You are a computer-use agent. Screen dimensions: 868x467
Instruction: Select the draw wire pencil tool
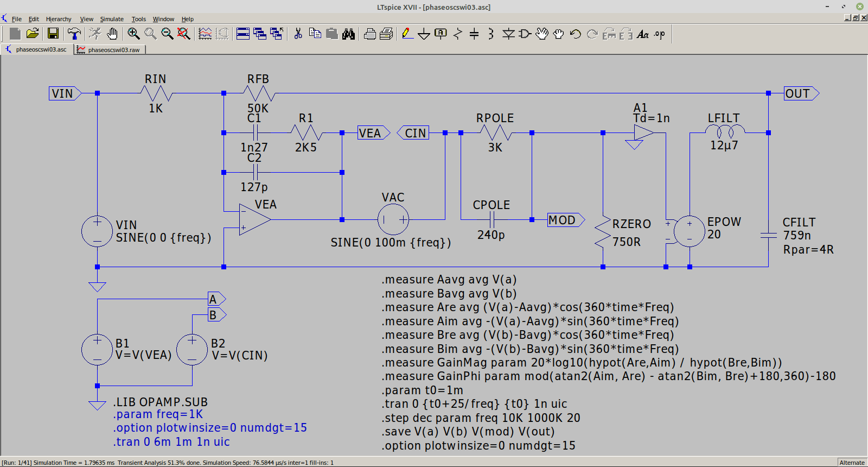pos(407,34)
